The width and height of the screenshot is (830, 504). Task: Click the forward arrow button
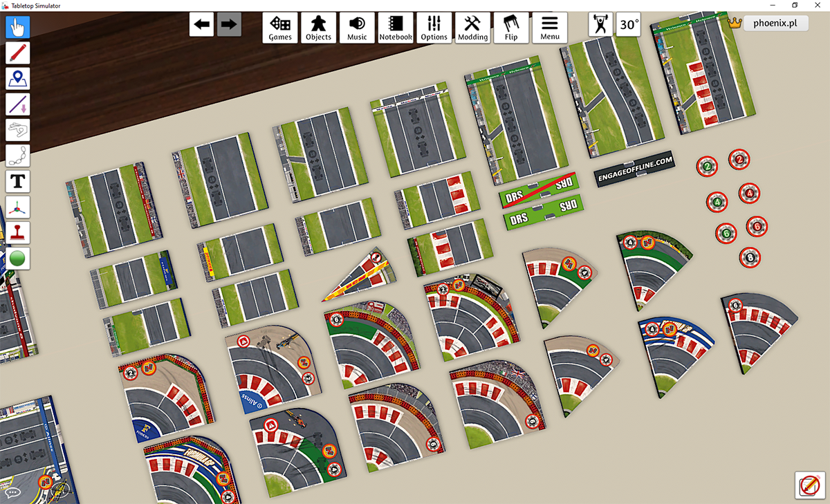tap(229, 25)
